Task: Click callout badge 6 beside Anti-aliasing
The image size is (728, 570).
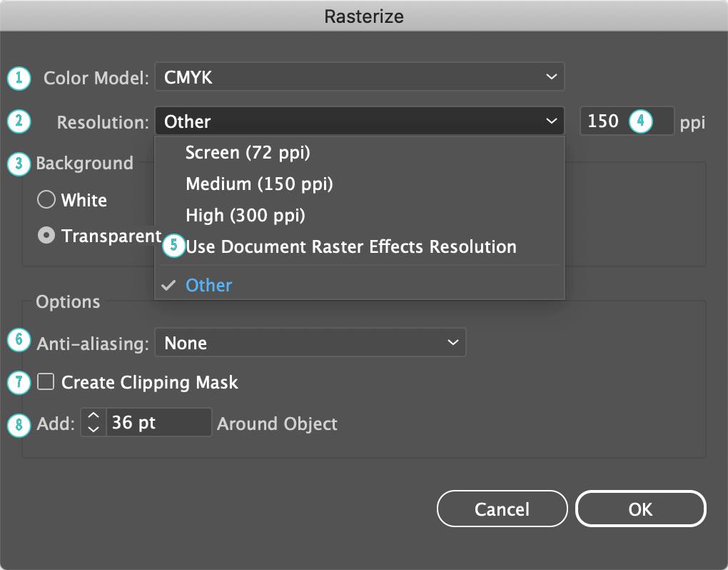Action: point(19,340)
